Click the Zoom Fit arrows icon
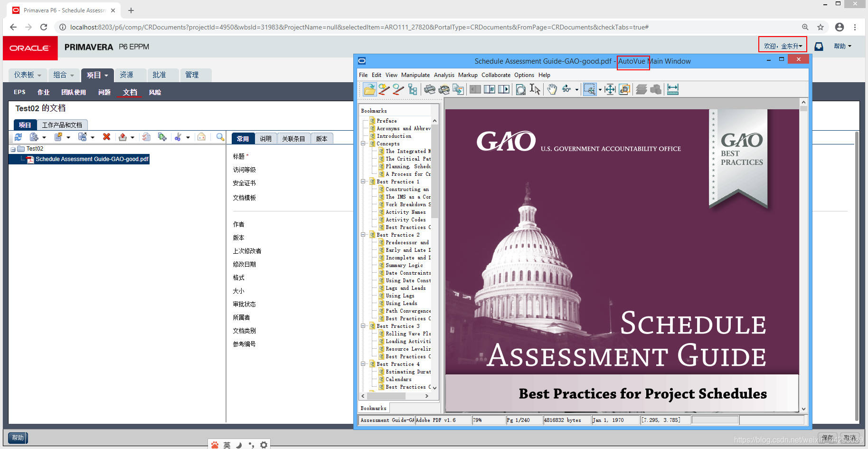Image resolution: width=868 pixels, height=449 pixels. pyautogui.click(x=610, y=89)
